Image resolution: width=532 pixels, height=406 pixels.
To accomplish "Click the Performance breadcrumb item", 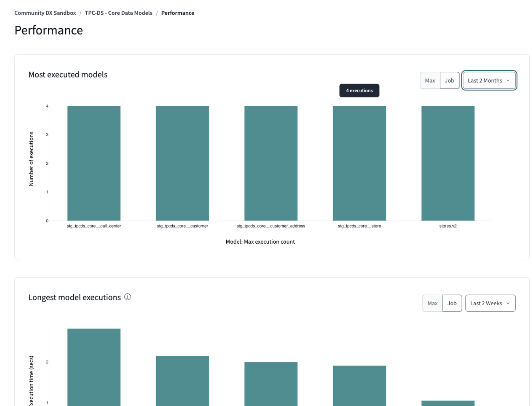I will pyautogui.click(x=178, y=13).
